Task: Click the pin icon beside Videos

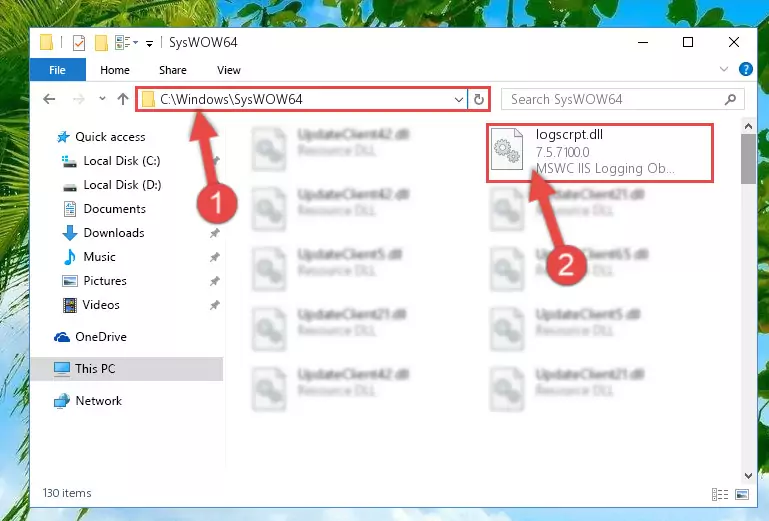Action: click(215, 305)
